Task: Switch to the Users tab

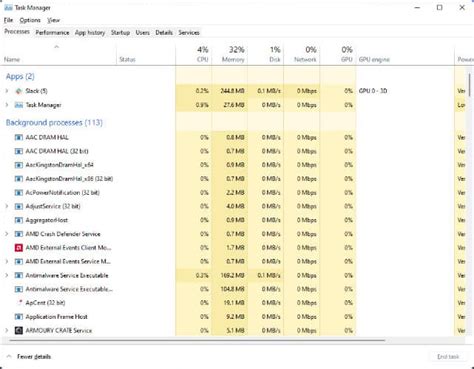Action: click(142, 33)
